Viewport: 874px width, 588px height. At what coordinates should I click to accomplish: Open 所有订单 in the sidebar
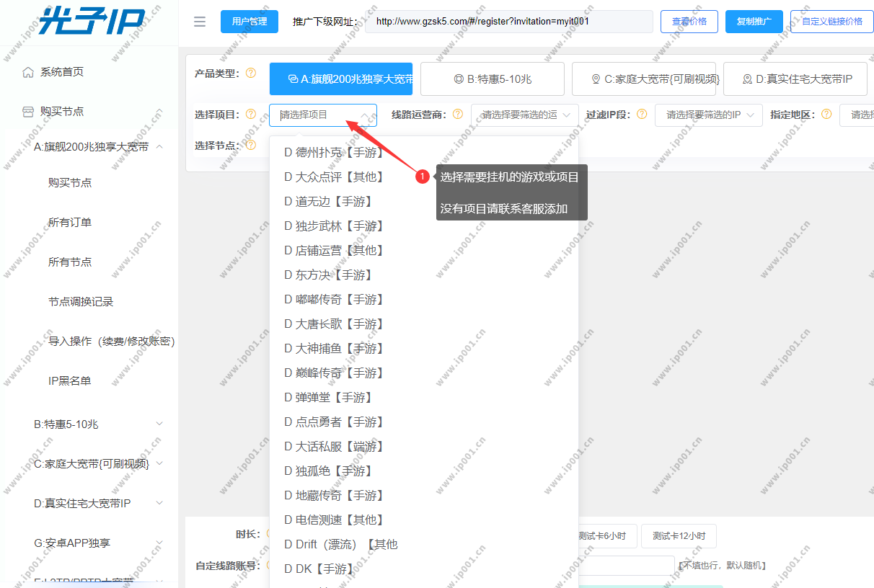[x=70, y=223]
